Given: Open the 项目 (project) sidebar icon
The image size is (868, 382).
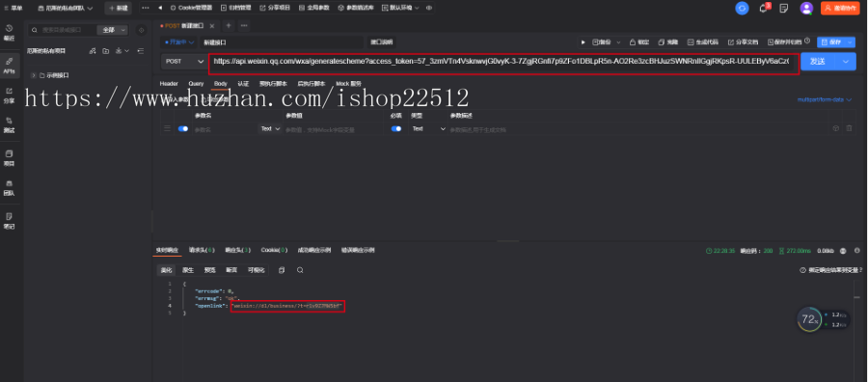Looking at the screenshot, I should coord(9,158).
